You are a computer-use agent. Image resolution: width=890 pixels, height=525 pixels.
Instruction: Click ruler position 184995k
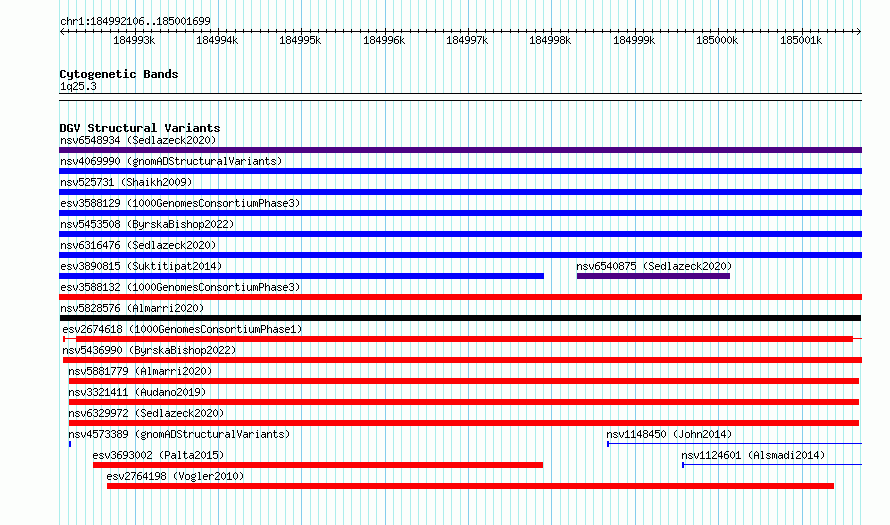click(x=300, y=40)
